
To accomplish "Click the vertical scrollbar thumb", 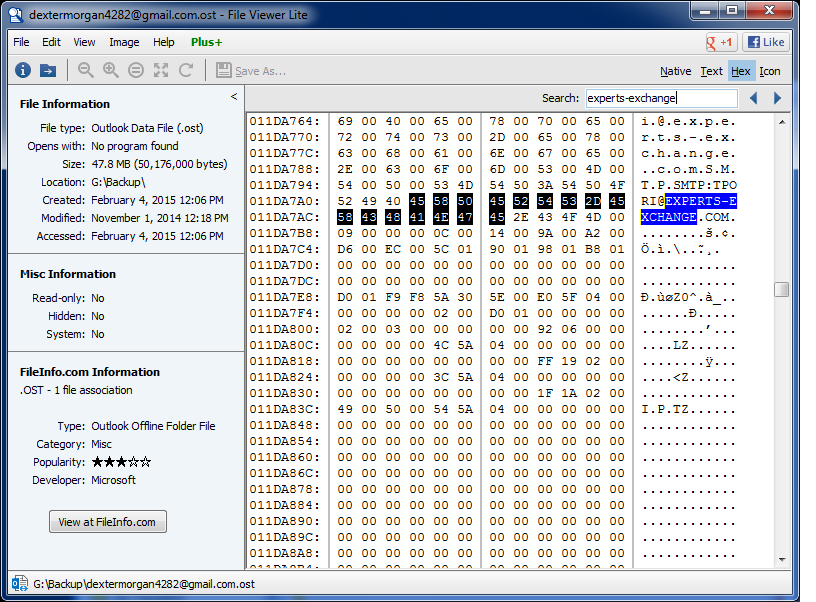I will tap(782, 289).
